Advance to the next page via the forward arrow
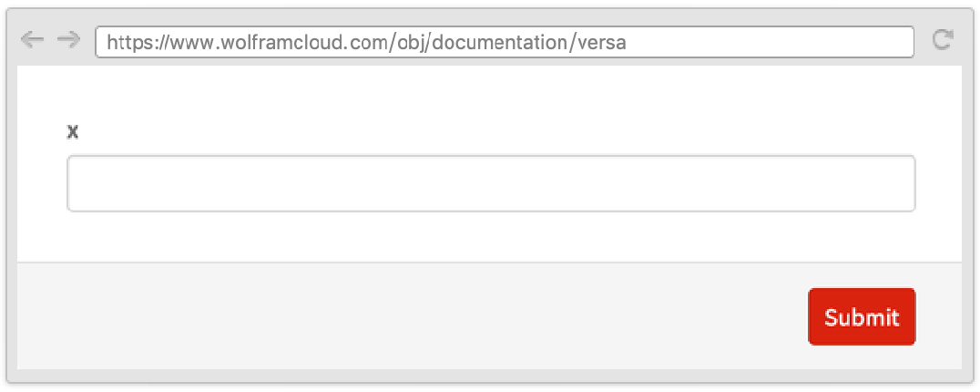980x392 pixels. (68, 40)
